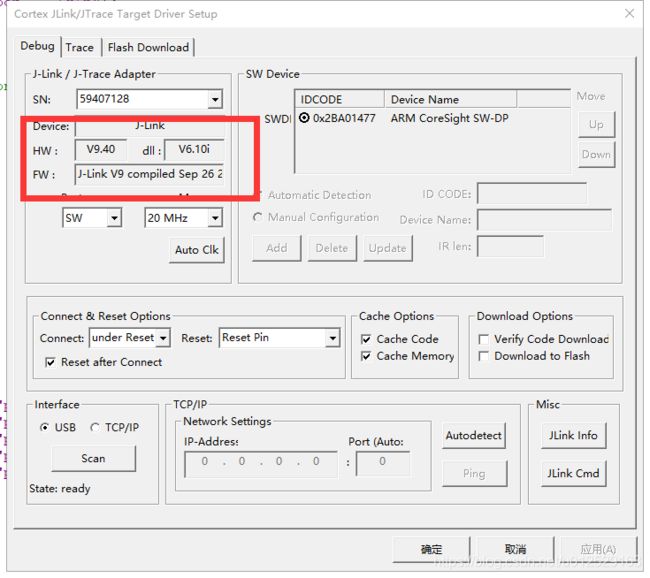Click the IDCODE column header

[x=340, y=100]
